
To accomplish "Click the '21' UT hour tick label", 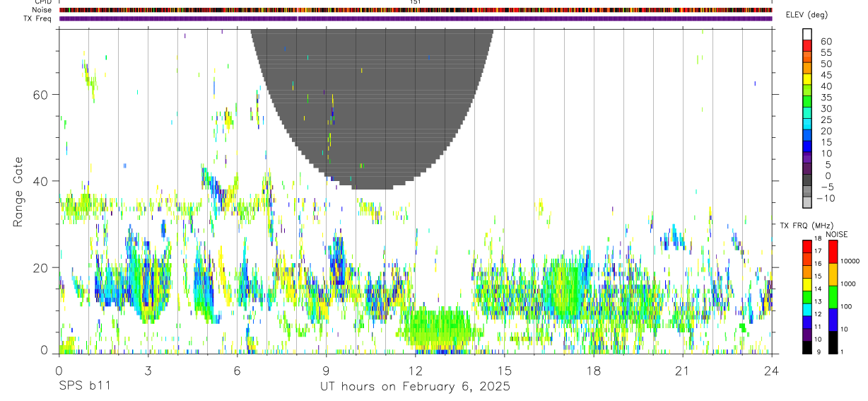I will tap(682, 371).
